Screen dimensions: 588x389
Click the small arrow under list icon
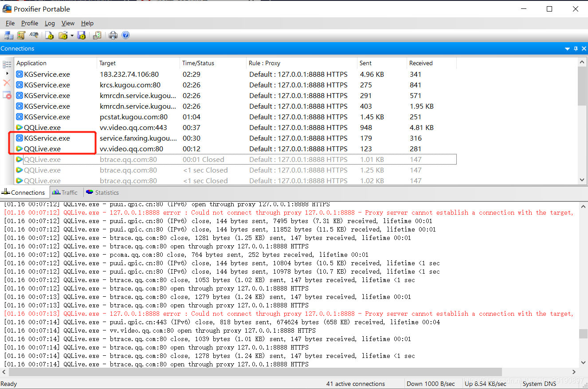click(x=7, y=74)
